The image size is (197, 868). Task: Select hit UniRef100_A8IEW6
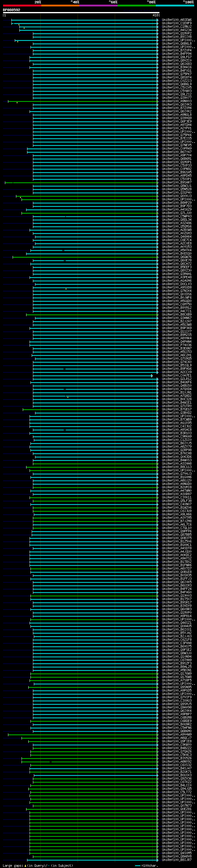click(177, 20)
